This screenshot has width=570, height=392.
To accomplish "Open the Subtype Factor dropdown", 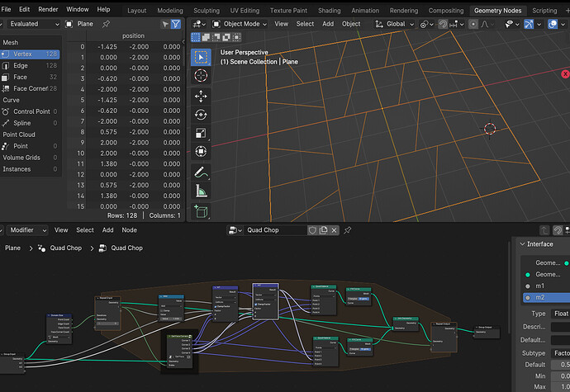I will click(x=560, y=353).
